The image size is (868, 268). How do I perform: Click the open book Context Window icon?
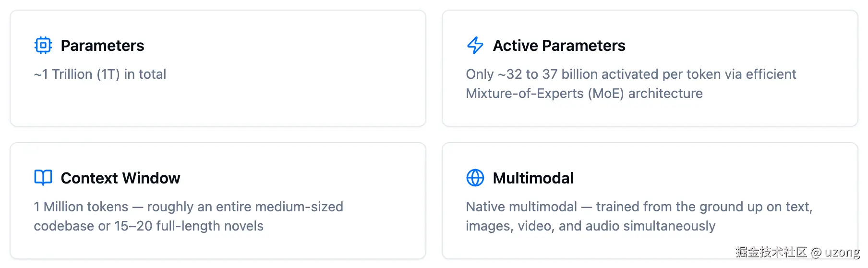click(43, 178)
